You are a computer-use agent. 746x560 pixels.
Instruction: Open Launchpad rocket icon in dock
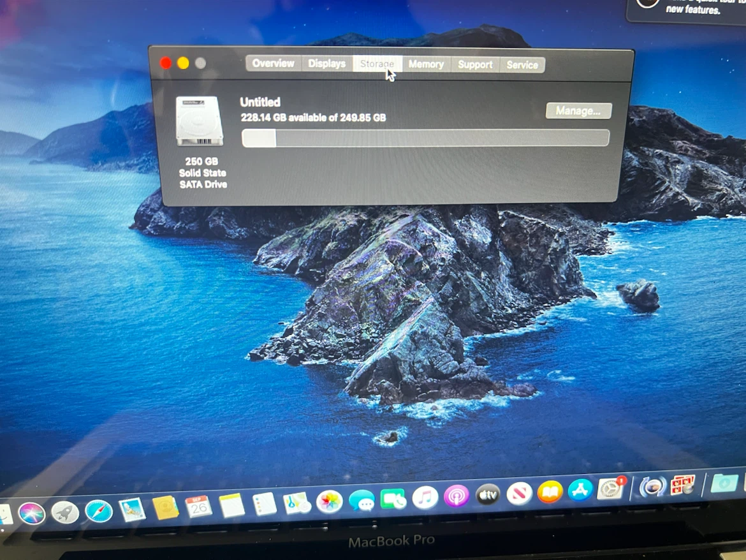[x=65, y=513]
